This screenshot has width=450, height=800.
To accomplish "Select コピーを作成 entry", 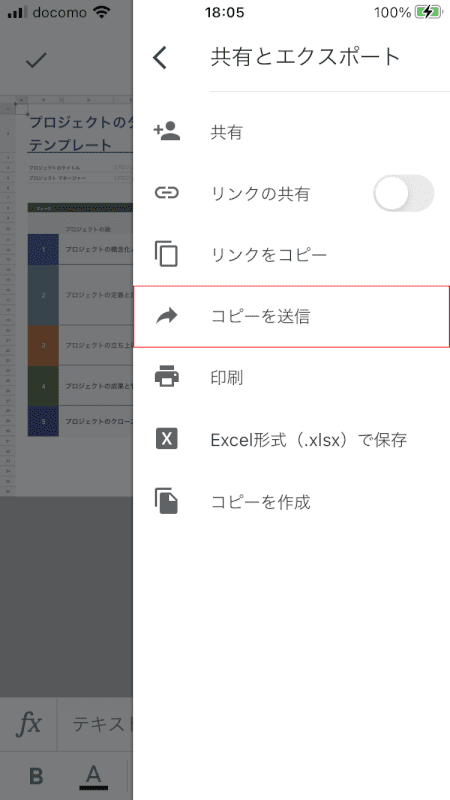I will pos(291,502).
